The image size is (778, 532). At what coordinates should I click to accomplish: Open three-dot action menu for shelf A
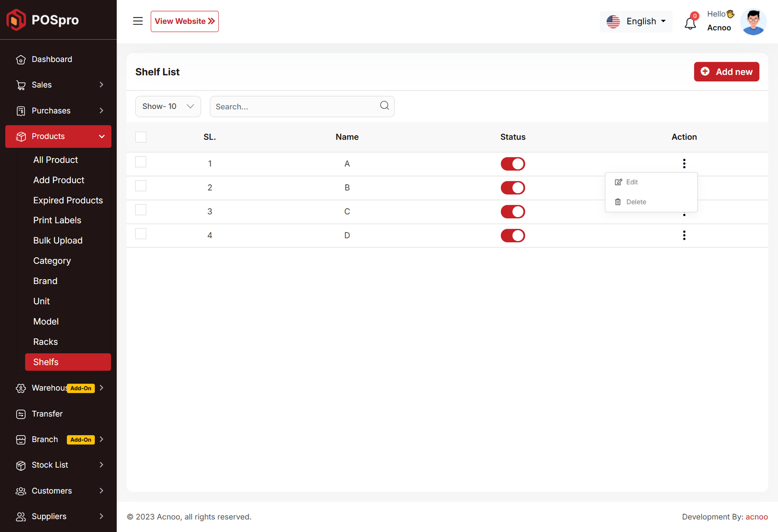(684, 163)
